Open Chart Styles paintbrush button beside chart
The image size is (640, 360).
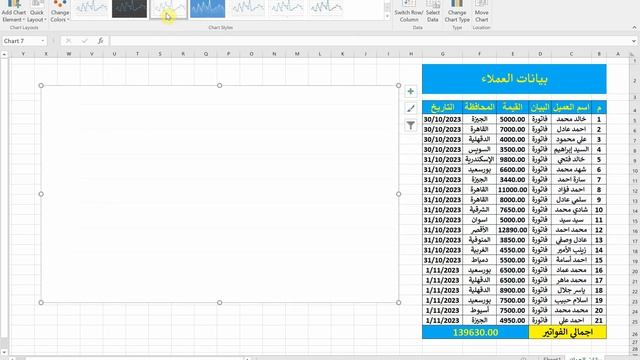[x=411, y=108]
